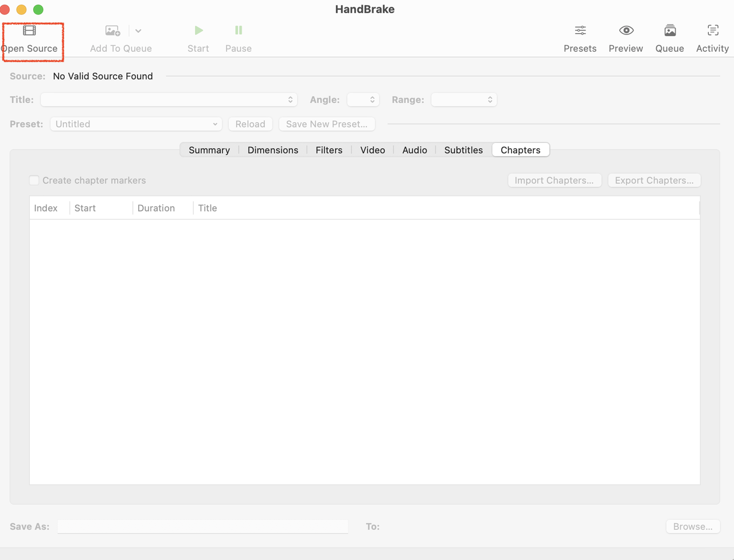Click the Browse destination button
This screenshot has height=560, width=734.
(693, 526)
